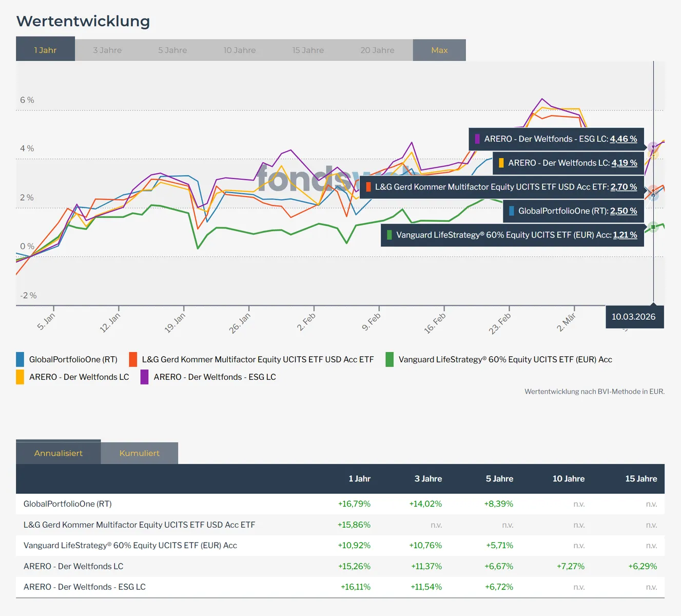Open GlobalPortfolioOne (RT) row in table

pos(68,504)
